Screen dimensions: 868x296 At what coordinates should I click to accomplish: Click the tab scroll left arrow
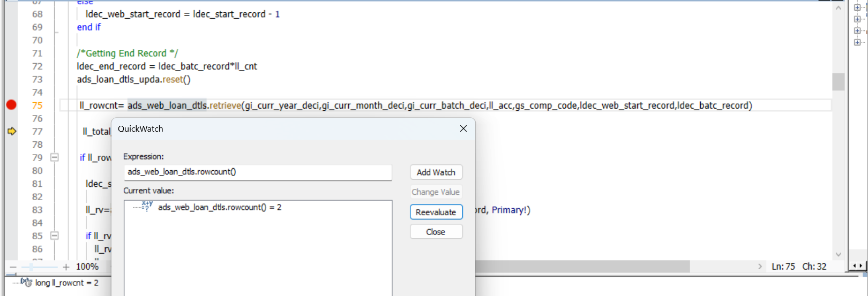click(x=855, y=265)
